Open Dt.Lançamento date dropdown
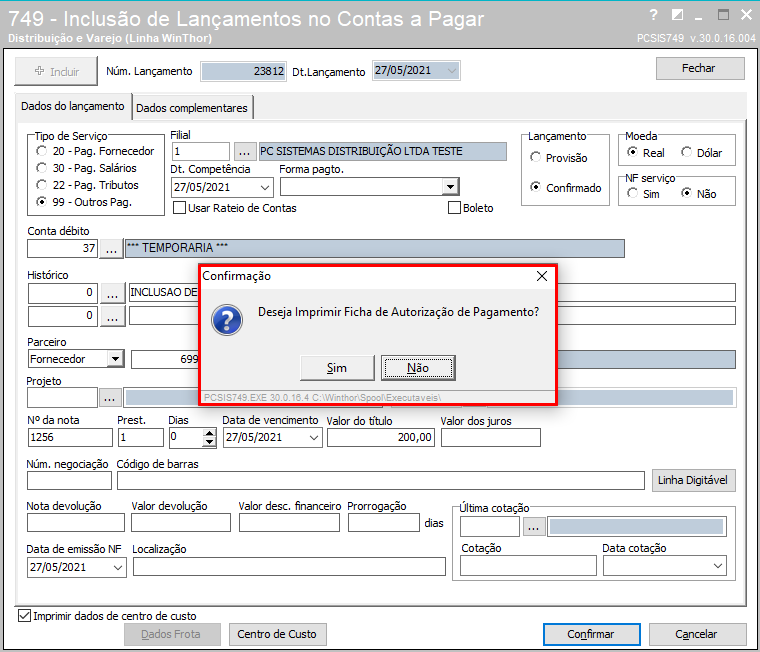760x652 pixels. (x=452, y=71)
